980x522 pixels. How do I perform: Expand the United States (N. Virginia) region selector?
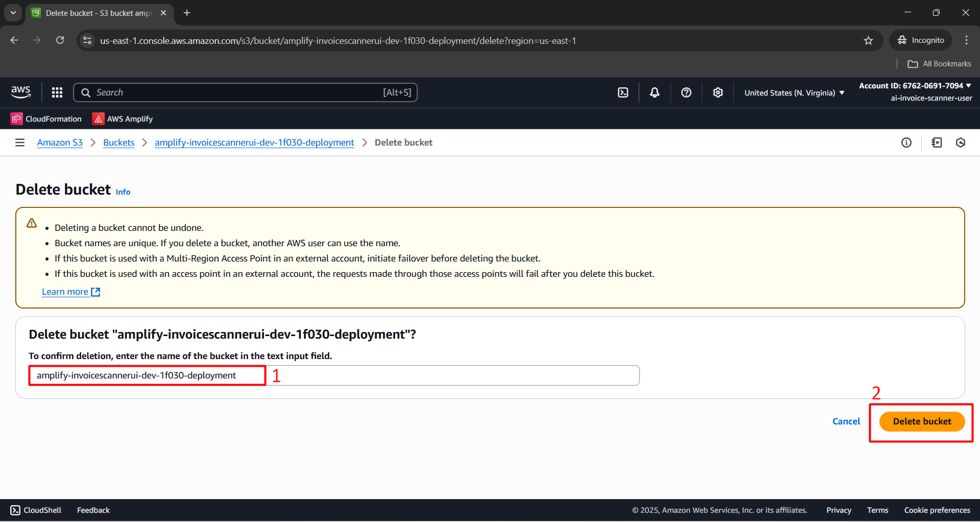pos(794,93)
